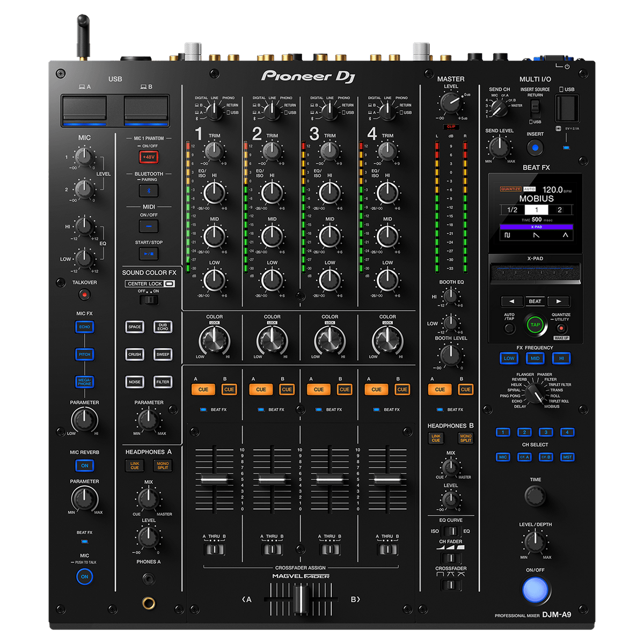Click the SEND CH selector knob
This screenshot has width=644, height=644.
click(499, 108)
